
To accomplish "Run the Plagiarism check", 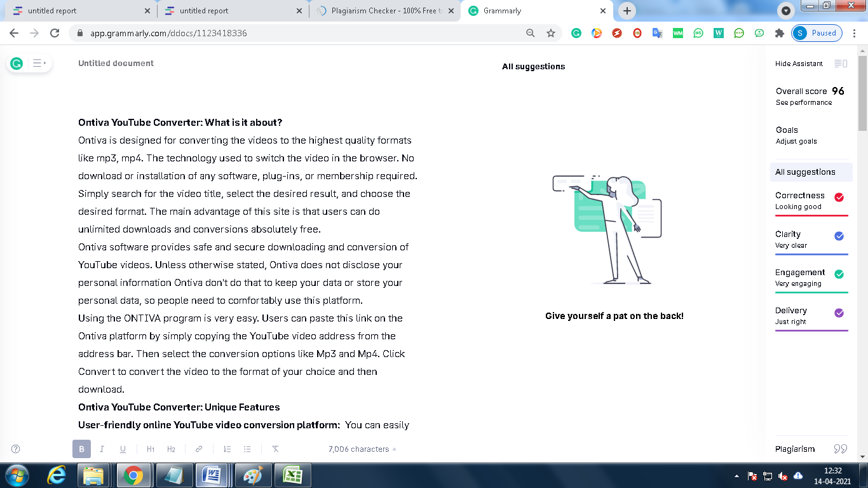I will click(811, 449).
